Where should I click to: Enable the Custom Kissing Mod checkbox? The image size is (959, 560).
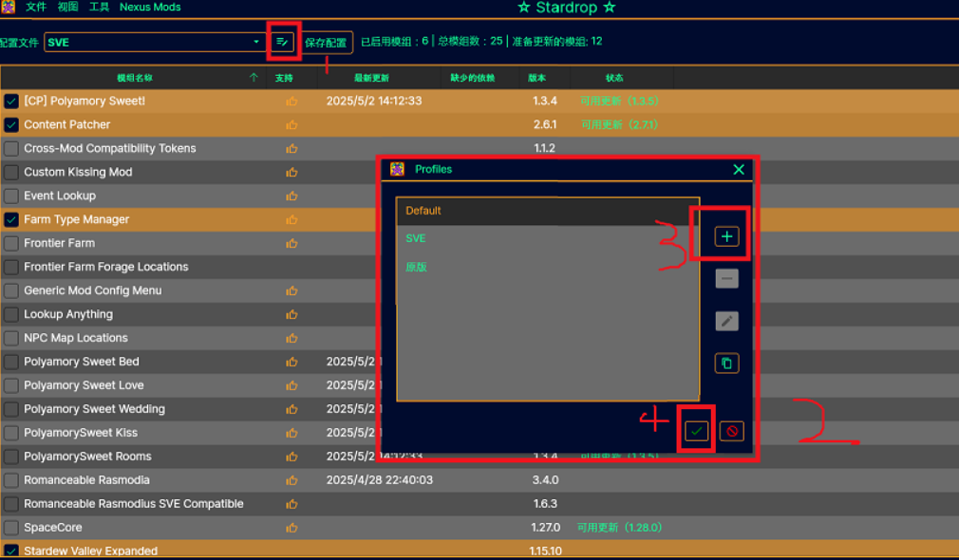(11, 173)
